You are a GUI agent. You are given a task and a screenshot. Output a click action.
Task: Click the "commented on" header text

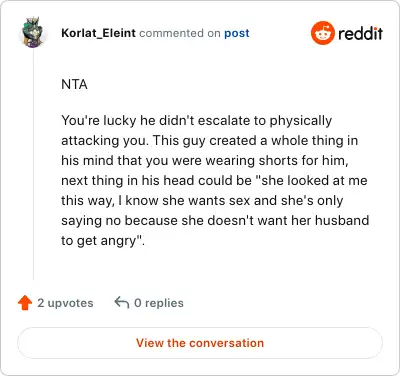[180, 33]
